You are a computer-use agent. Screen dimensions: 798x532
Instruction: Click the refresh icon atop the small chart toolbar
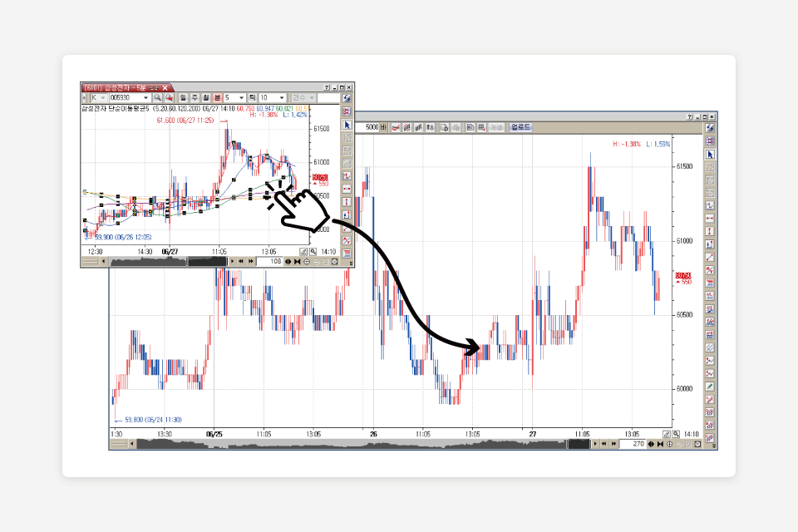347,98
